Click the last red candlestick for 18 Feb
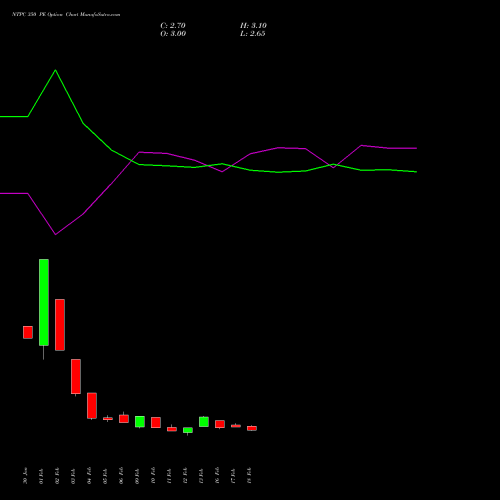Image resolution: width=500 pixels, height=500 pixels. [252, 428]
